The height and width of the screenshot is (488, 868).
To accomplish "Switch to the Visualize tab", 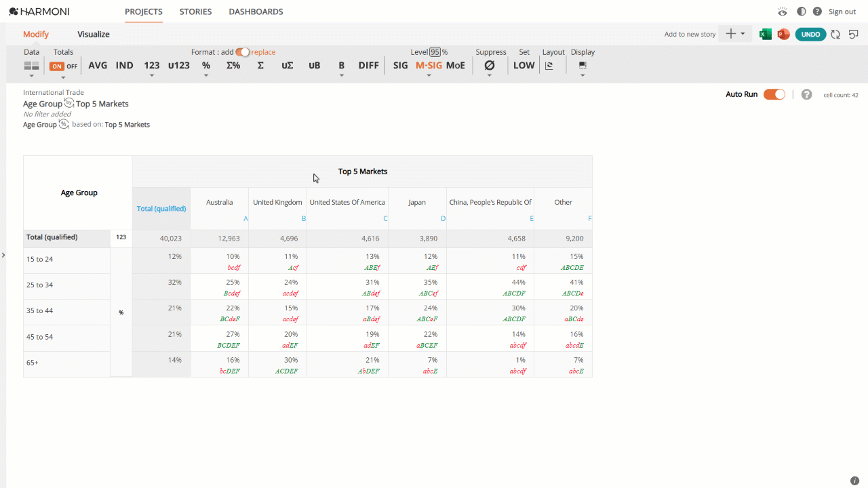I will [x=94, y=35].
